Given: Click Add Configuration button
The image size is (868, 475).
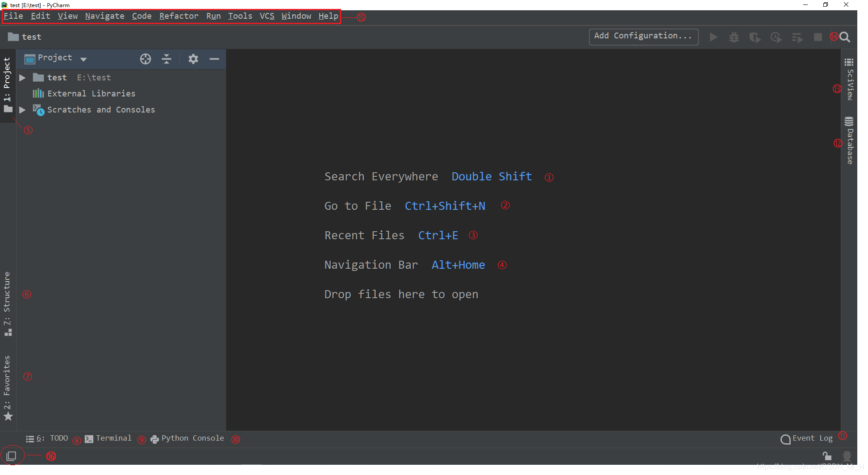Looking at the screenshot, I should coord(643,36).
